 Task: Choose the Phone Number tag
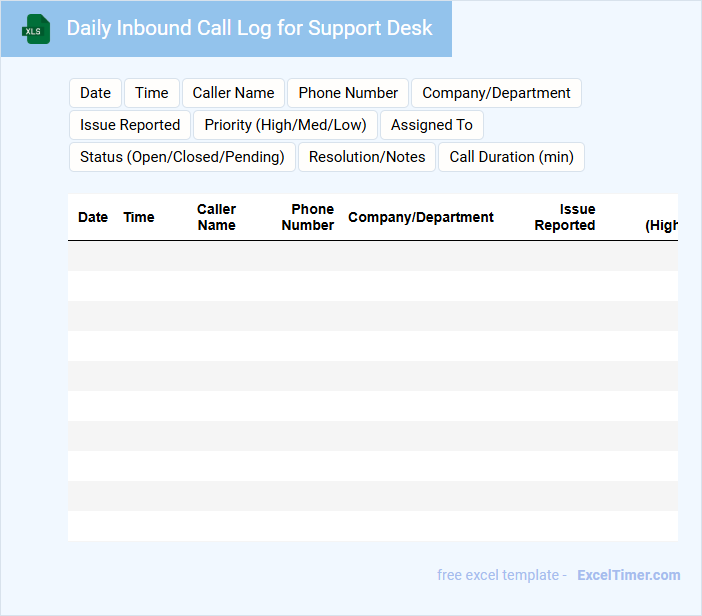pyautogui.click(x=348, y=93)
